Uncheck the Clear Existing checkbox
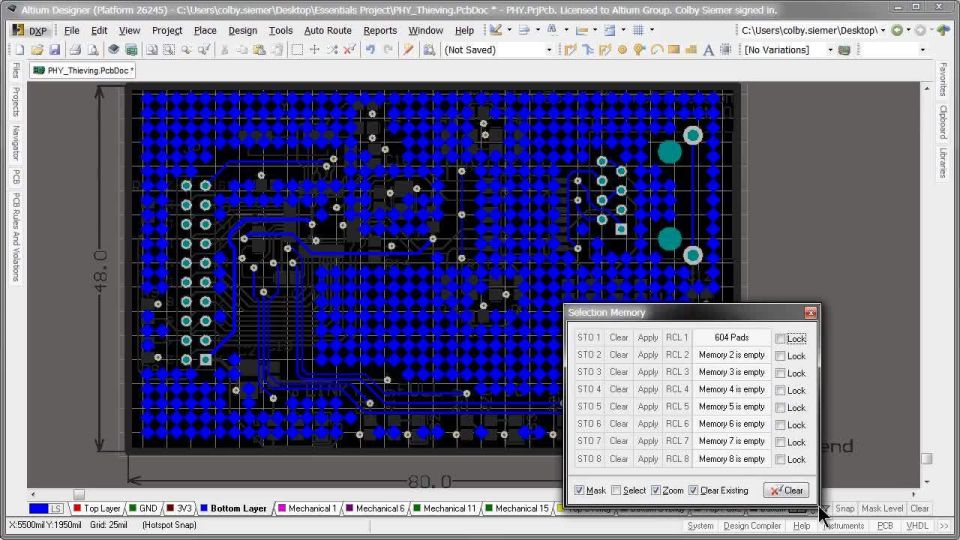Viewport: 960px width, 540px height. pos(693,490)
